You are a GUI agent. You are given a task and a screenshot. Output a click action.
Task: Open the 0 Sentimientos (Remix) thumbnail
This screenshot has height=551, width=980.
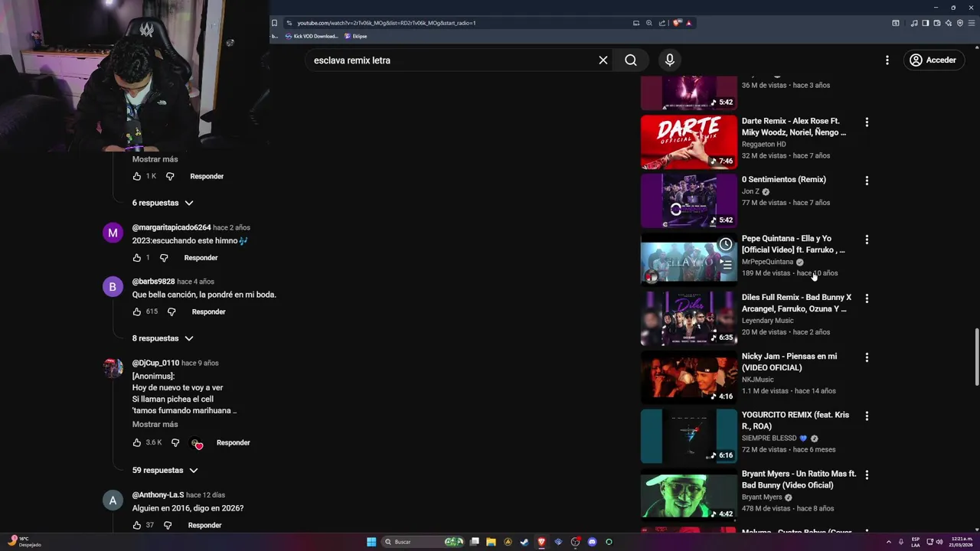click(x=689, y=201)
